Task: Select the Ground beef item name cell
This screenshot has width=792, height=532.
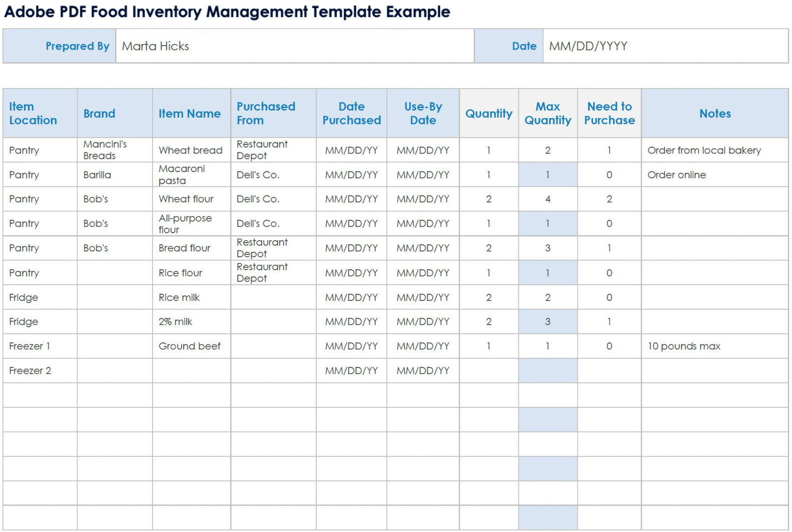Action: coord(191,346)
